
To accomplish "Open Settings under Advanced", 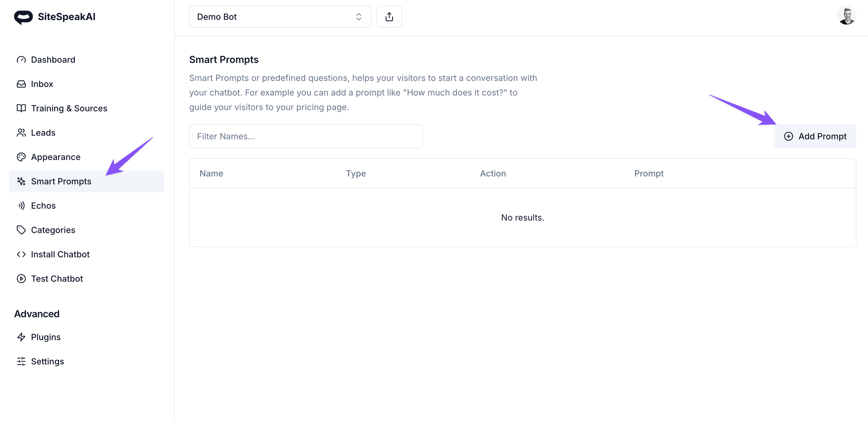I will [x=47, y=361].
